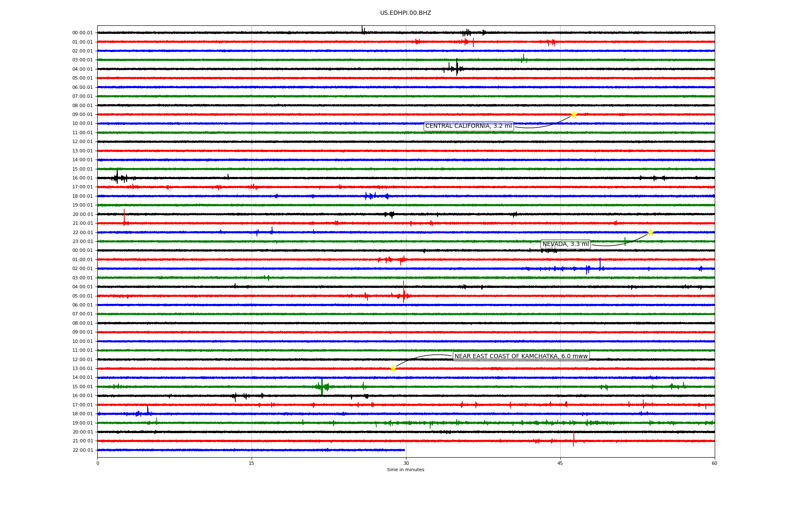Click the time in minutes axis label
The width and height of the screenshot is (812, 508).
click(x=405, y=470)
